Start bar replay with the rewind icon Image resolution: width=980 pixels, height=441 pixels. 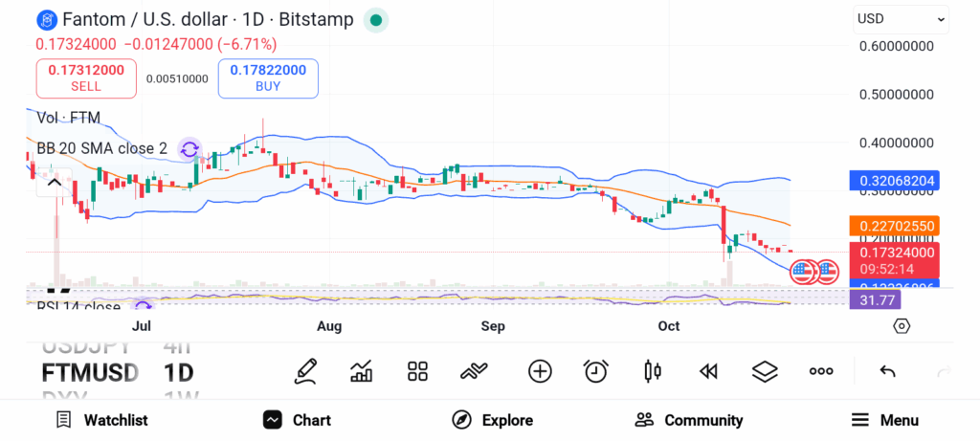[708, 371]
